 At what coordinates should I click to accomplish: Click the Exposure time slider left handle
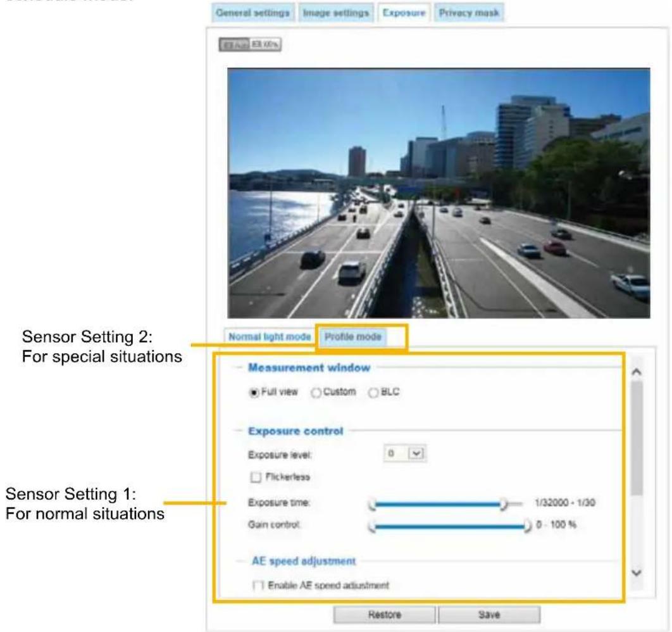click(373, 505)
